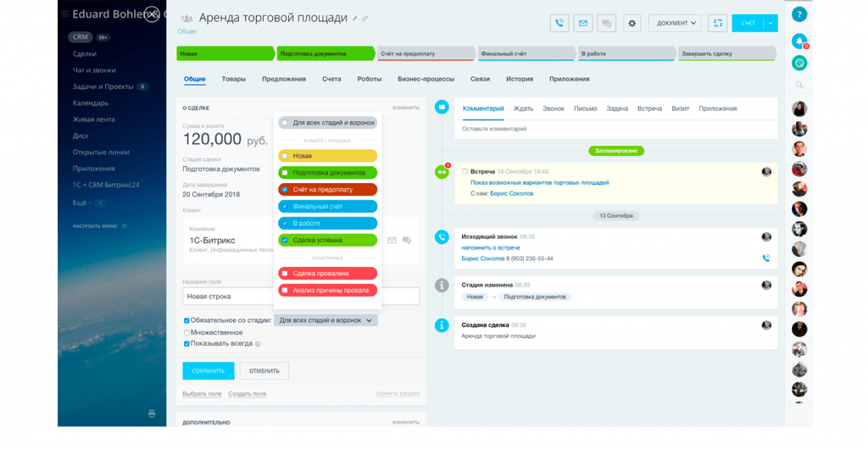Select 'Финальный счёт' stage in progress bar
This screenshot has width=868, height=450.
524,53
